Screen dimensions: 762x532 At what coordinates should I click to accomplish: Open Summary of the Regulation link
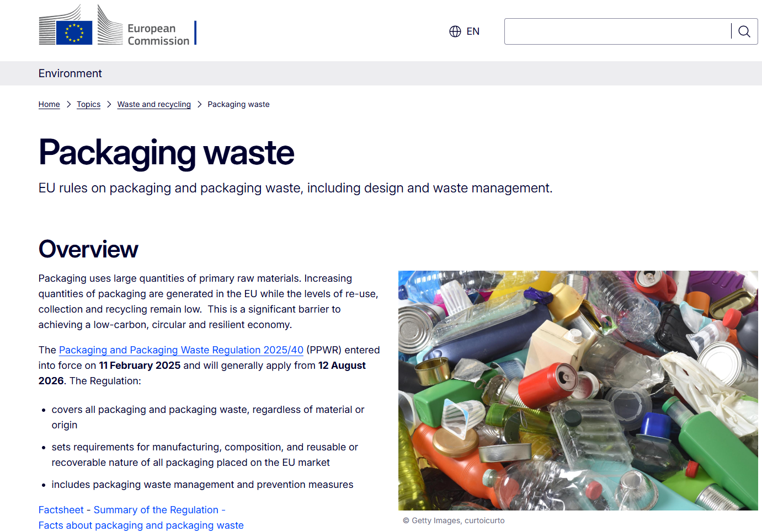point(156,510)
